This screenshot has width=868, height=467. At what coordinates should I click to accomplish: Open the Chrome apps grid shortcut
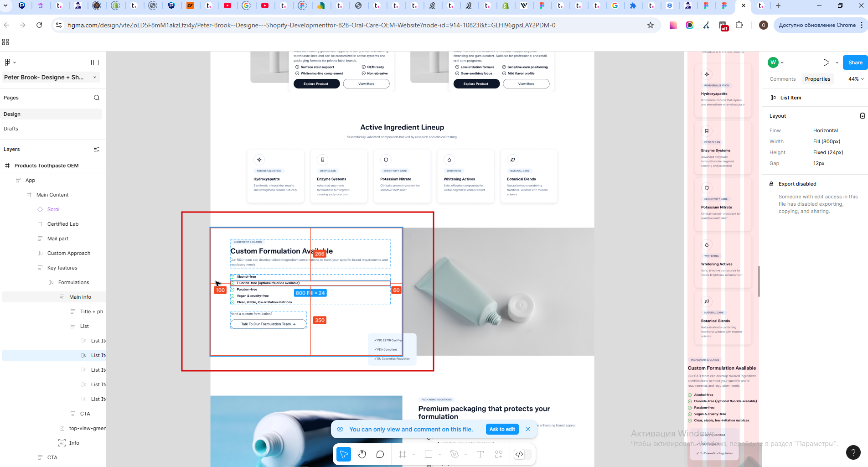click(x=5, y=42)
